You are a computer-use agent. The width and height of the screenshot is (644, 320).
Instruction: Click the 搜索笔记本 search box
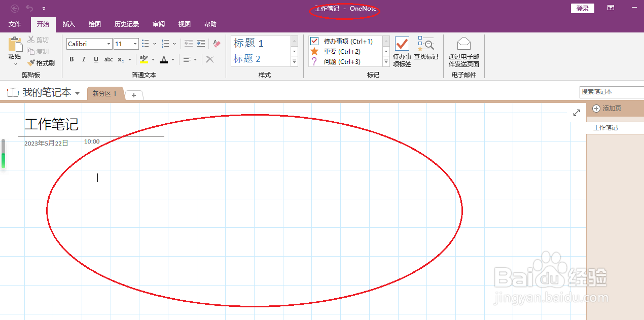click(x=612, y=92)
